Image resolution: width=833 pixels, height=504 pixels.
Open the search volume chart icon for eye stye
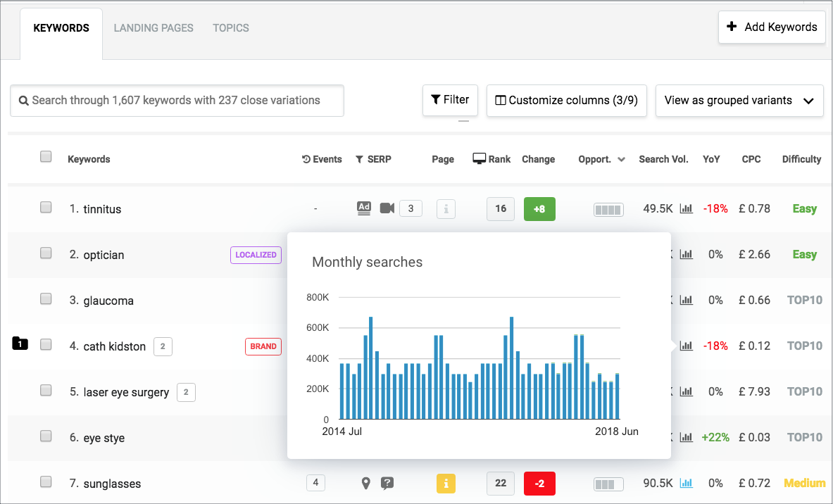tap(687, 437)
